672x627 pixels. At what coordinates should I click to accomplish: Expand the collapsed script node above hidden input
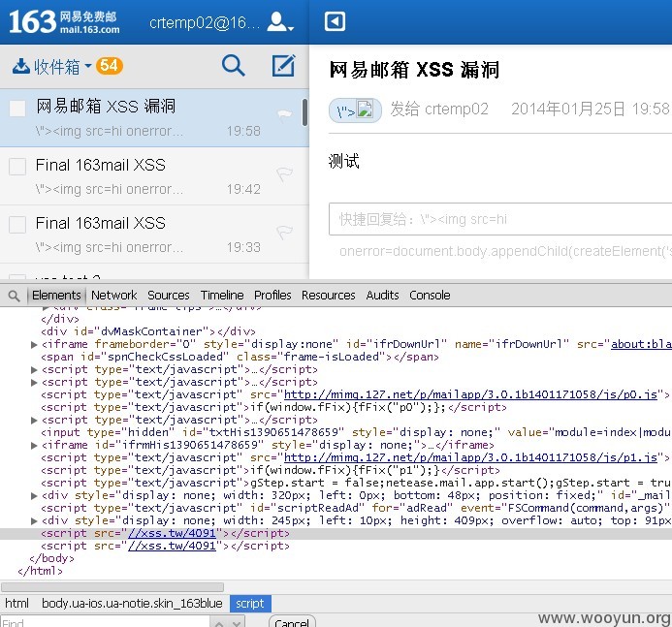tap(34, 421)
